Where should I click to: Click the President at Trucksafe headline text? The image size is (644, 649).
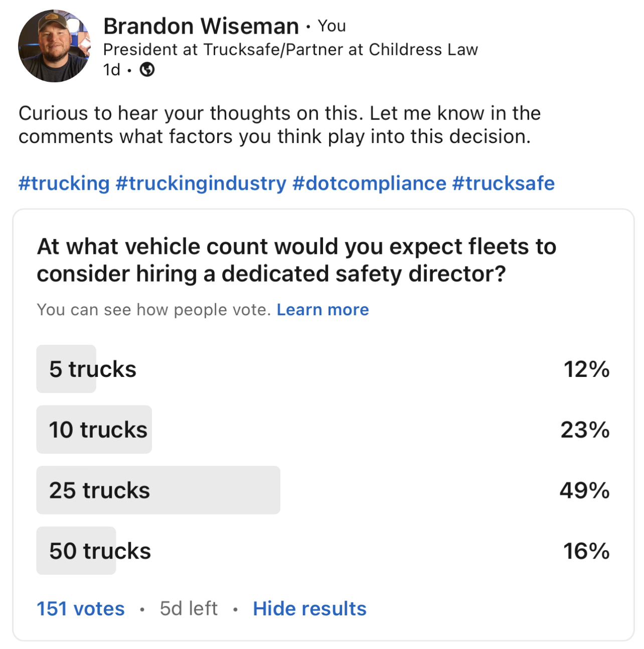[290, 49]
